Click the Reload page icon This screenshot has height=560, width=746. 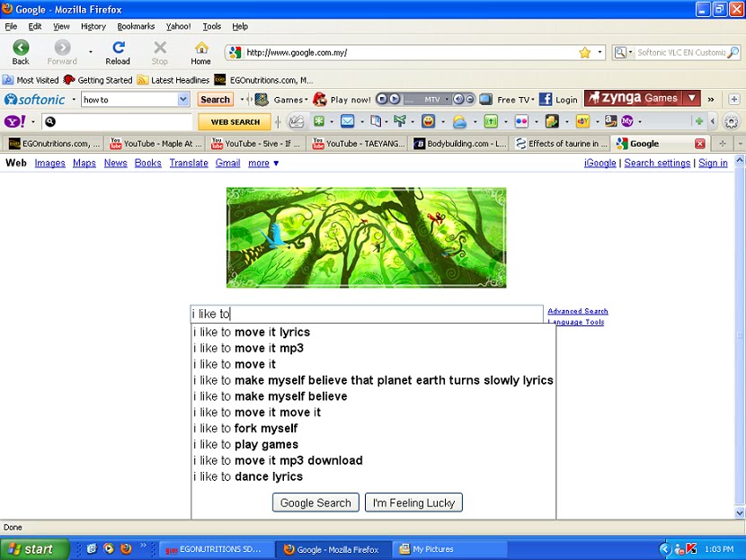tap(118, 48)
